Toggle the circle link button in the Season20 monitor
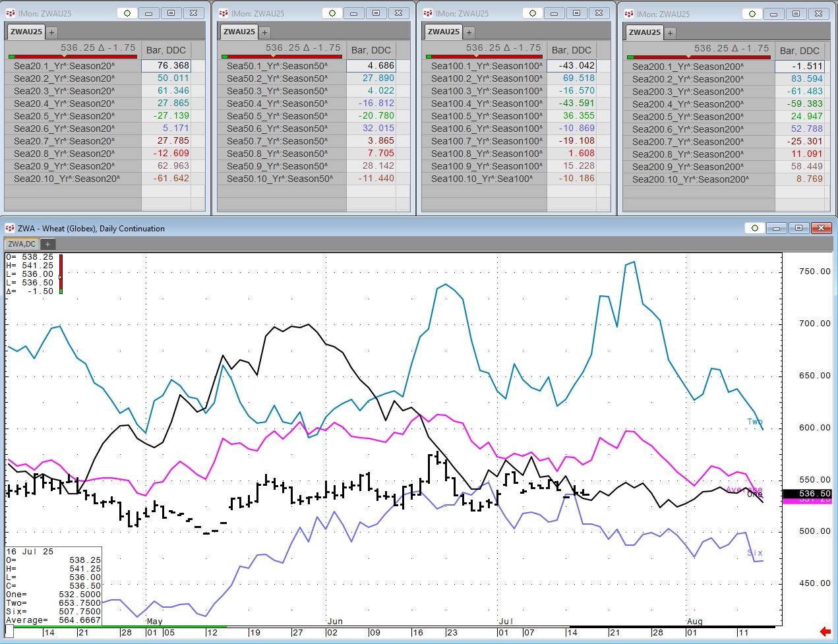 (x=127, y=13)
